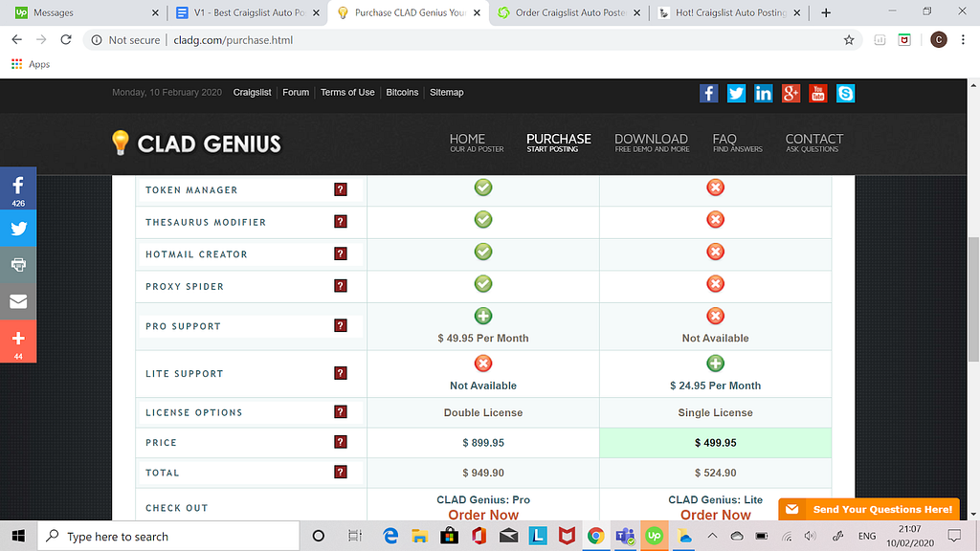Open a new browser tab
The height and width of the screenshot is (551, 980).
826,12
